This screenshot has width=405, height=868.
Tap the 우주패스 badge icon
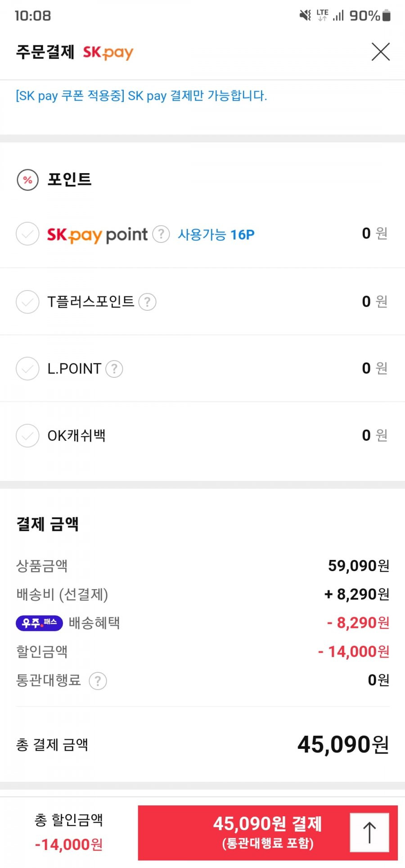click(x=39, y=623)
